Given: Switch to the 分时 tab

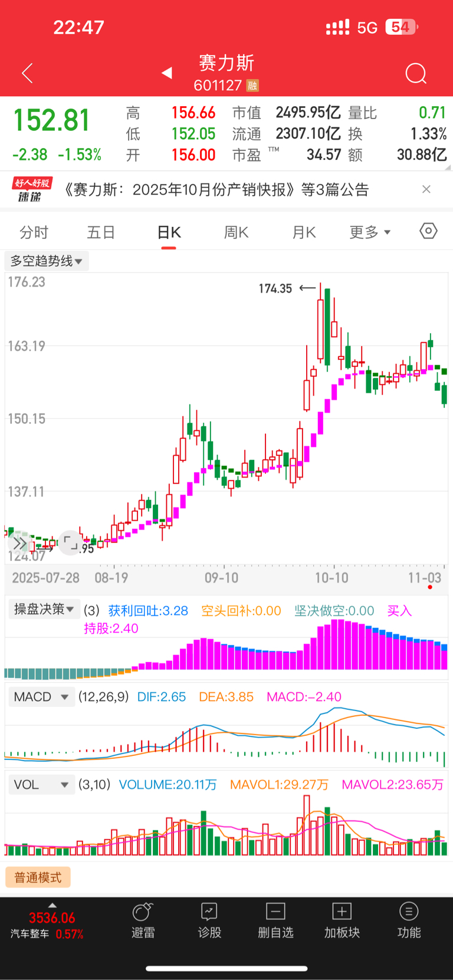Looking at the screenshot, I should coord(34,232).
